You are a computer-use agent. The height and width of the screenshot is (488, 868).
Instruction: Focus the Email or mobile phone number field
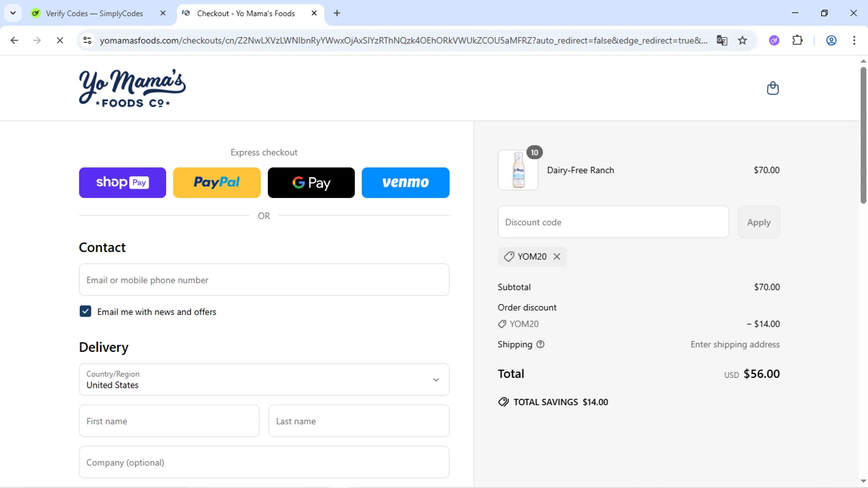(264, 280)
